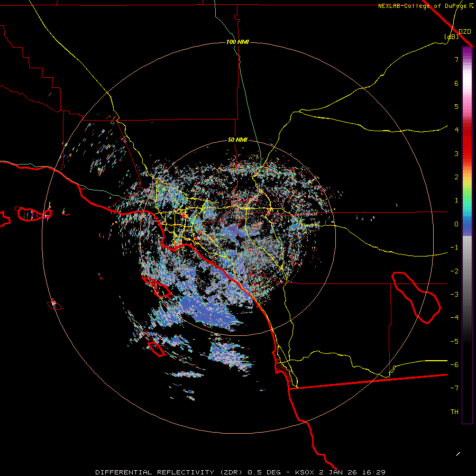This screenshot has width=476, height=476.
Task: Click the [dB] units label
Action: coord(452,36)
